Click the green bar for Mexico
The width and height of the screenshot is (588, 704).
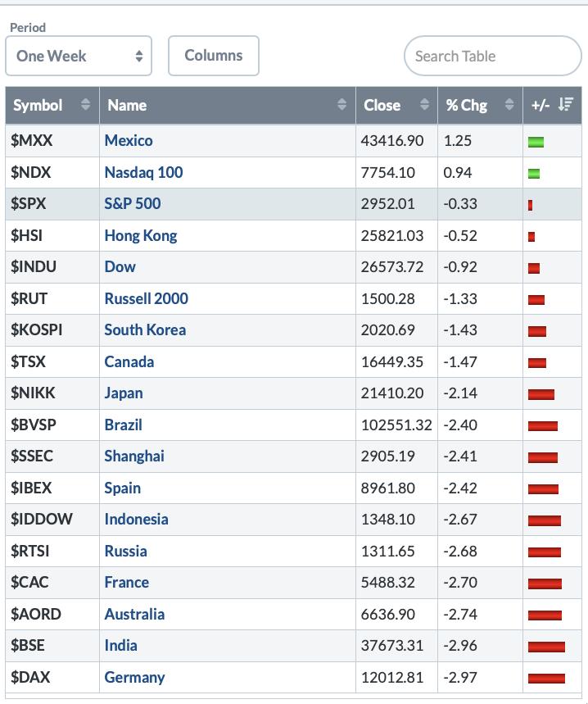click(536, 142)
